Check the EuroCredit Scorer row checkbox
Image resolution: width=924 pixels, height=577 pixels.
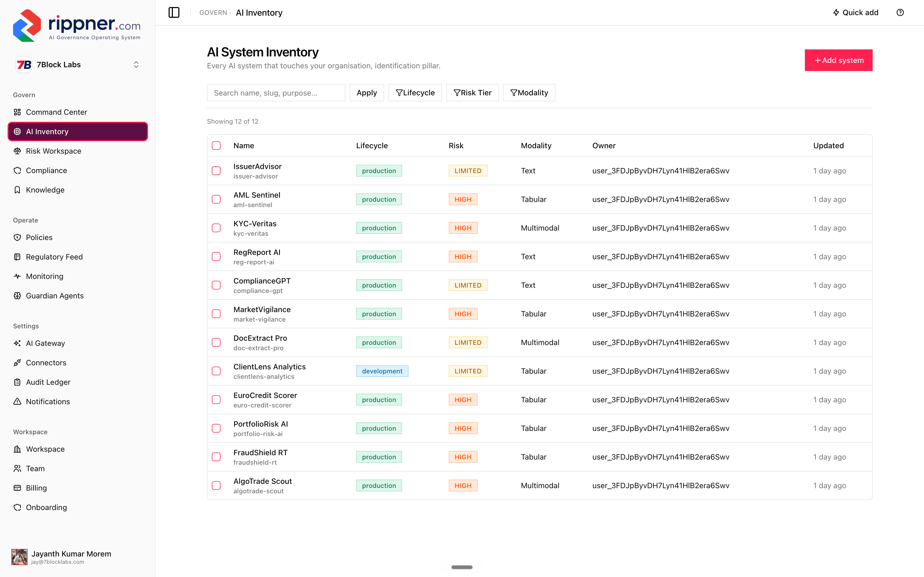(x=216, y=400)
